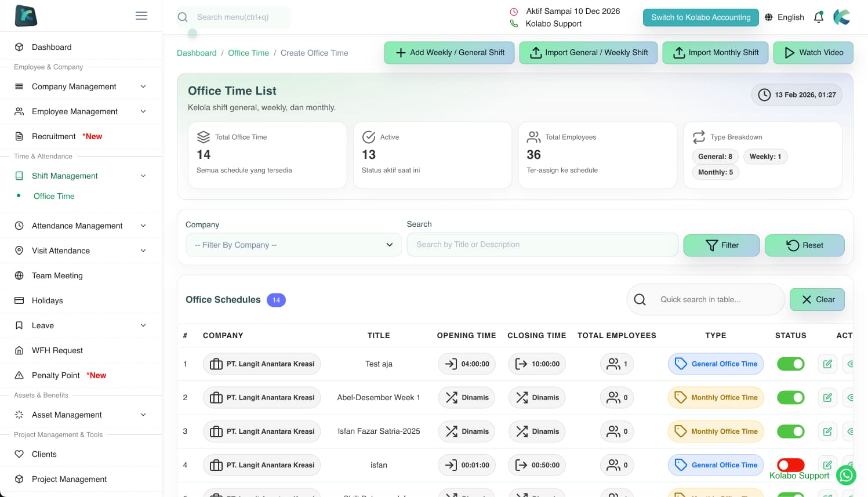
Task: Click the globe language icon
Action: point(769,17)
